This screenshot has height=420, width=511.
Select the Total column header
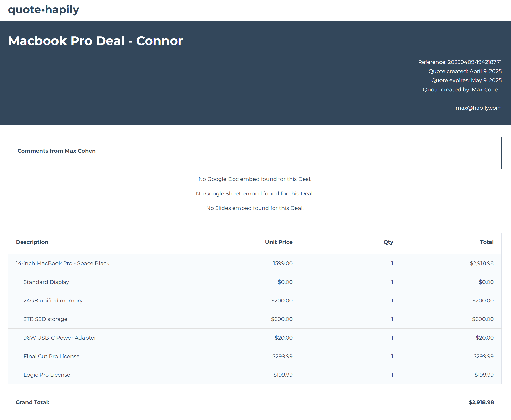click(487, 242)
